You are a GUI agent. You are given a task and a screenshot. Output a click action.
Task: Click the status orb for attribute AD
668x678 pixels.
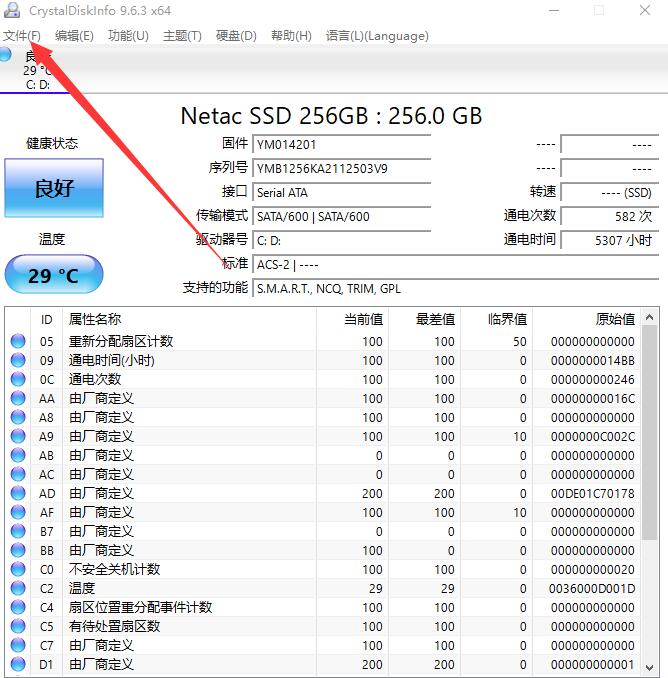click(18, 493)
